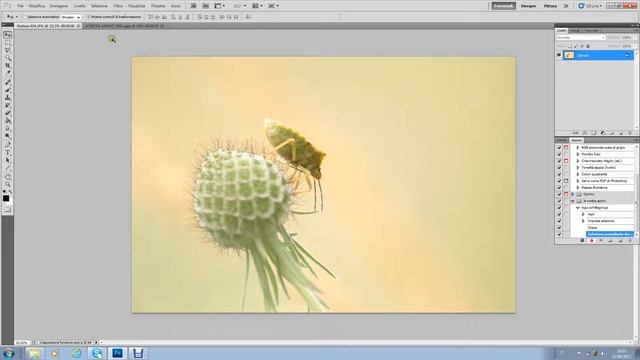This screenshot has width=640, height=360.
Task: Toggle the checkmark for the Piombo fuso action
Action: 559,154
